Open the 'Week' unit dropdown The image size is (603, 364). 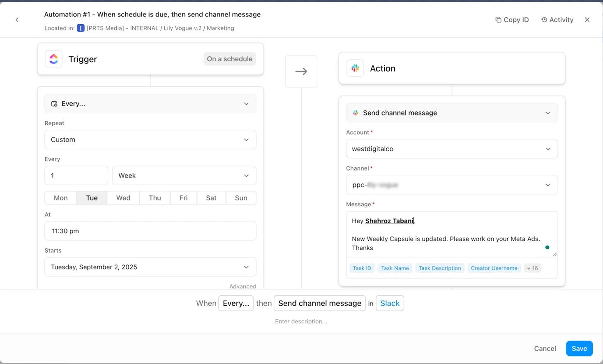coord(184,175)
